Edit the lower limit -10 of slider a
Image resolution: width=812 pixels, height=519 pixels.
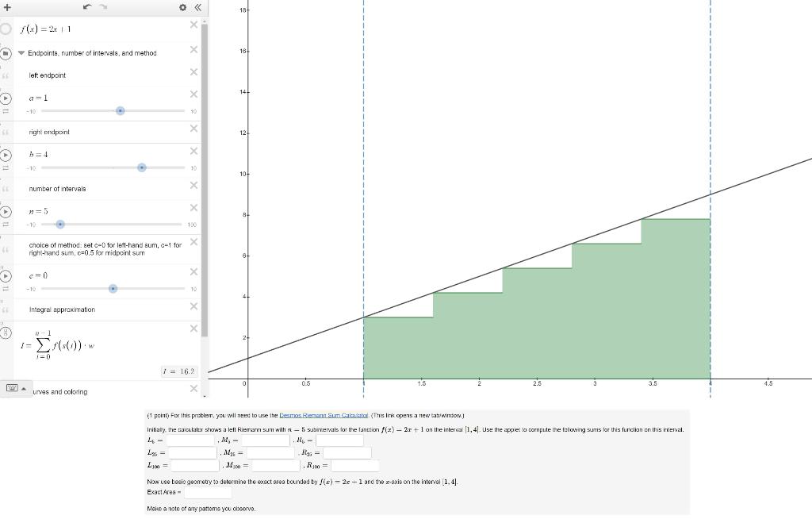point(31,111)
